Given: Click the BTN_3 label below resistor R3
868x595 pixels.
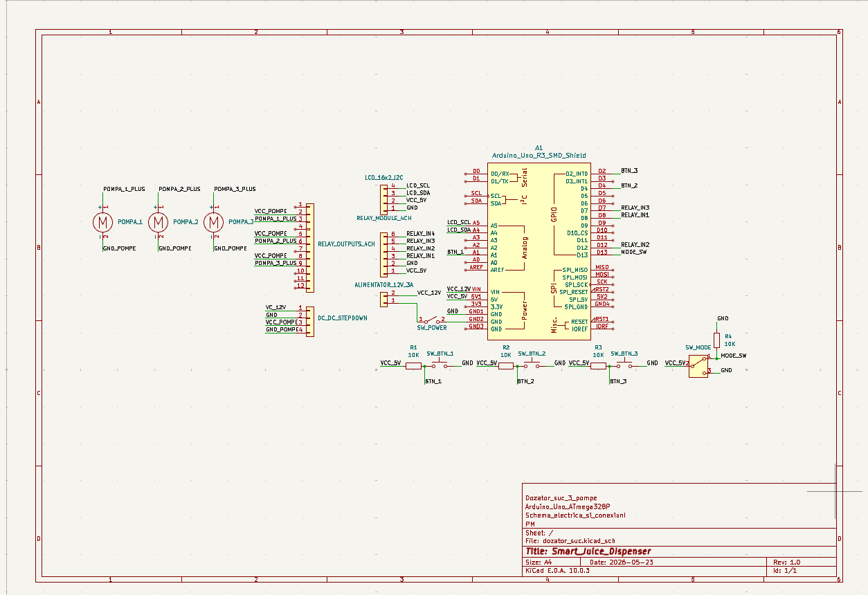Looking at the screenshot, I should click(617, 381).
